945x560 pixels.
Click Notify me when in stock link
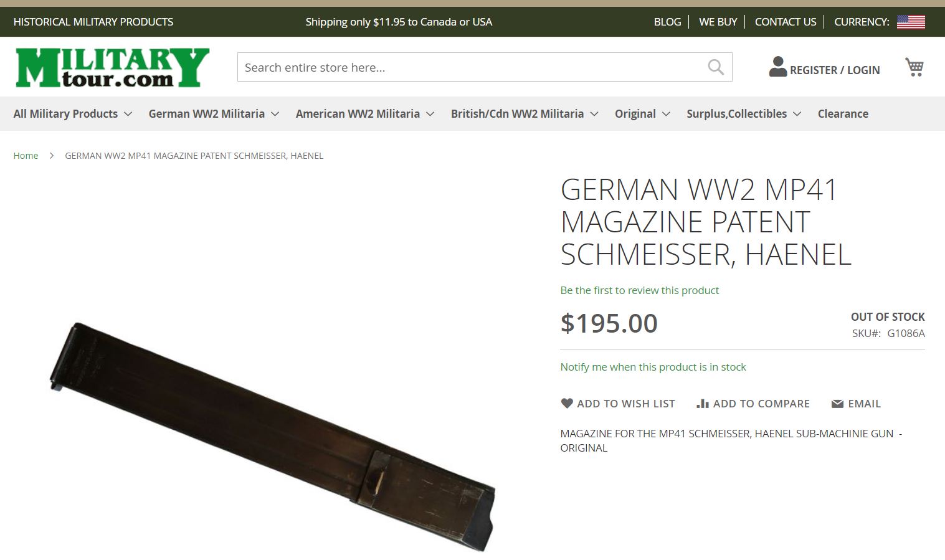point(653,367)
